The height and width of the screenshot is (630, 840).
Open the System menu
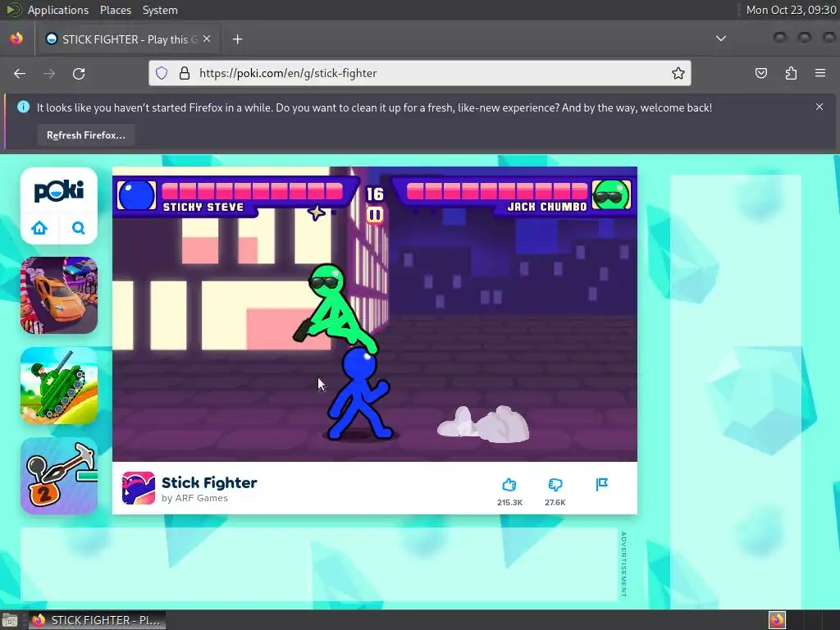(160, 10)
